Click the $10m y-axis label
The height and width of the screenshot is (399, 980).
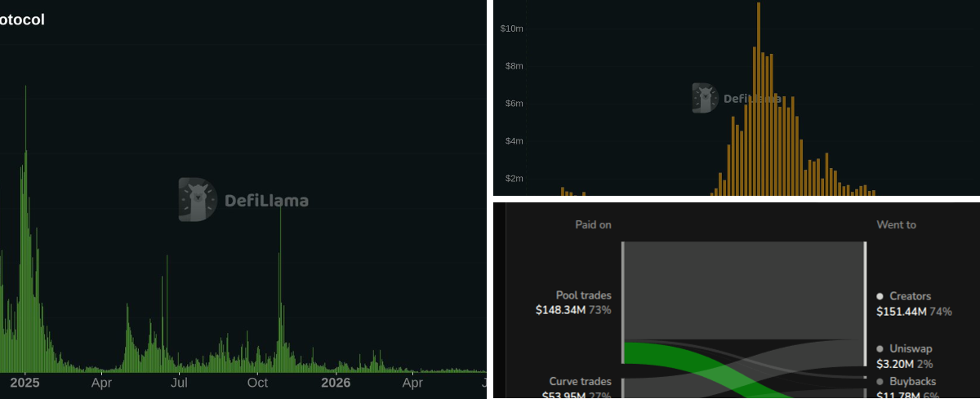[x=512, y=29]
